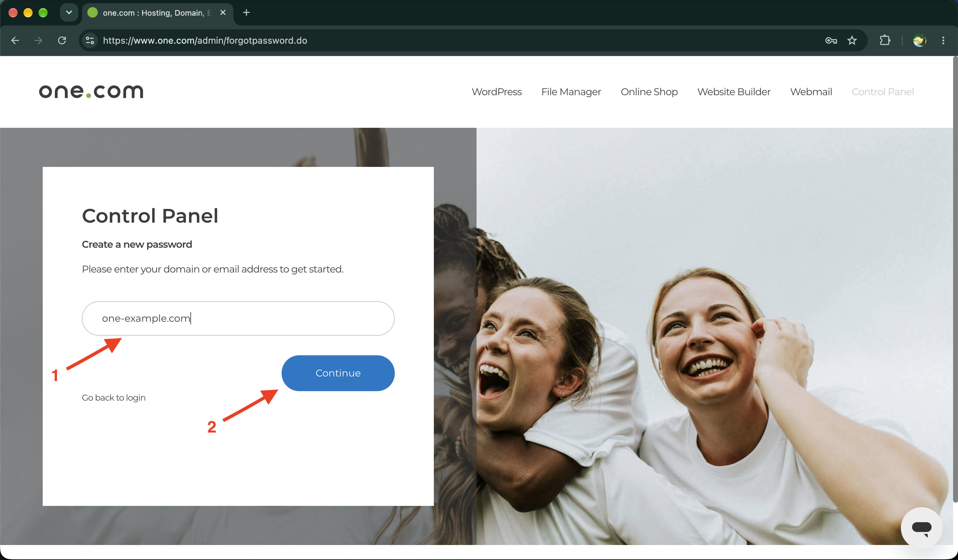Screen dimensions: 958x560
Task: Click the browser forward arrow
Action: [x=38, y=40]
